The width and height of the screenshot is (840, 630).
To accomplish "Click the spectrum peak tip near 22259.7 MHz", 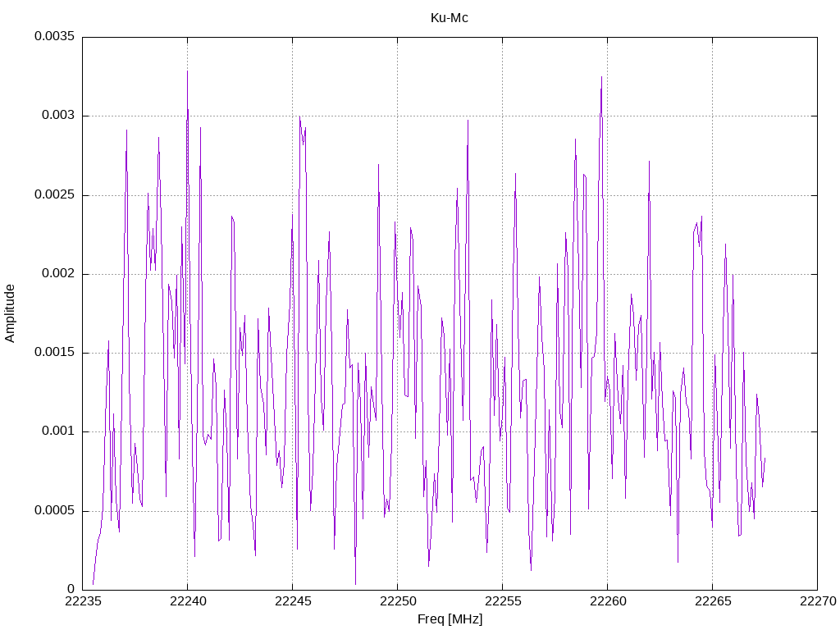I will tap(601, 77).
